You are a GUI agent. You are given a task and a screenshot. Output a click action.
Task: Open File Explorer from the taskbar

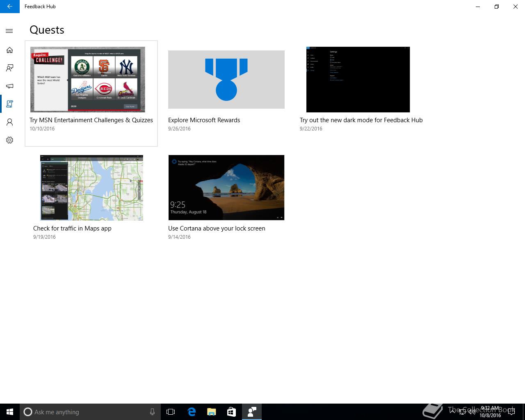coord(211,412)
